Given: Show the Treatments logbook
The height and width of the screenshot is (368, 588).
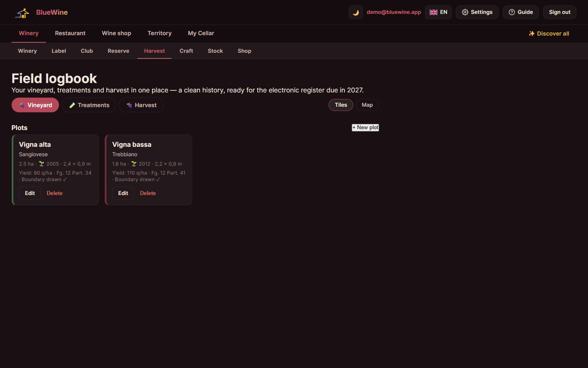Looking at the screenshot, I should pos(89,105).
